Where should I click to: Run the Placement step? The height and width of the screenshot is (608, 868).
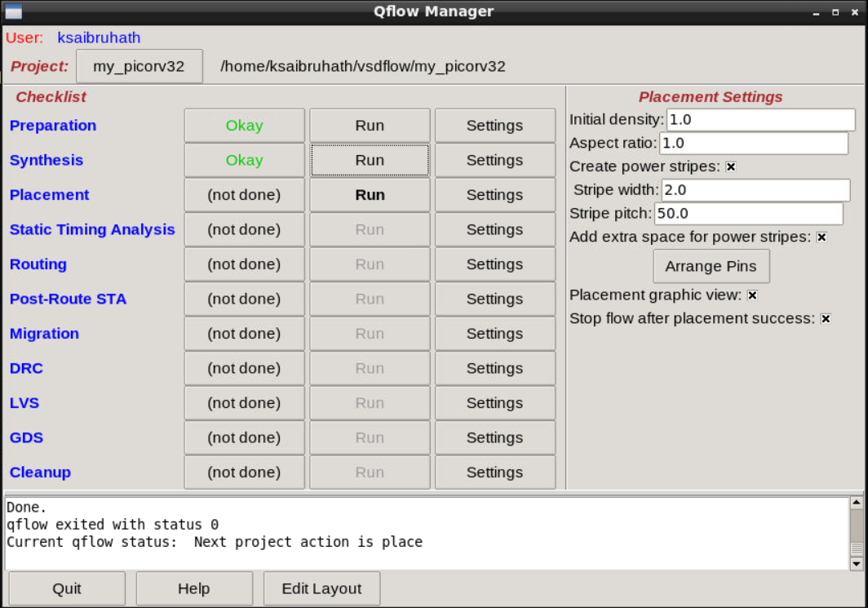[x=369, y=195]
